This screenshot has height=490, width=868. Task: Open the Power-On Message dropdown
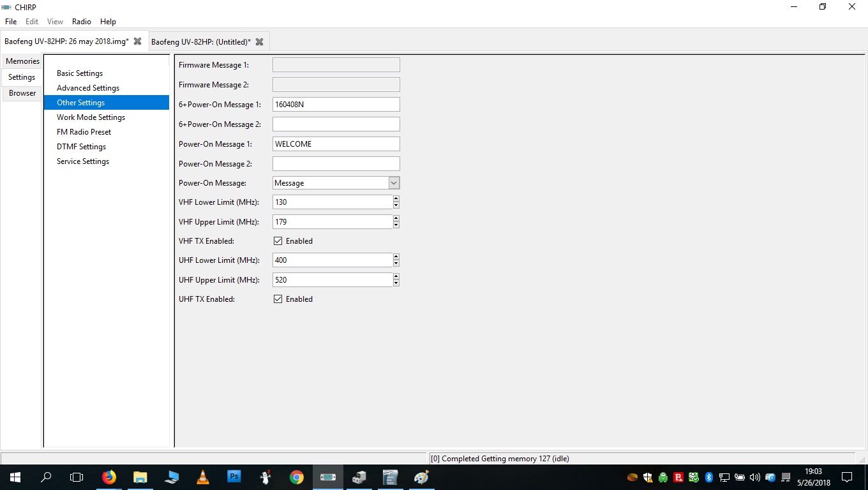[x=394, y=183]
